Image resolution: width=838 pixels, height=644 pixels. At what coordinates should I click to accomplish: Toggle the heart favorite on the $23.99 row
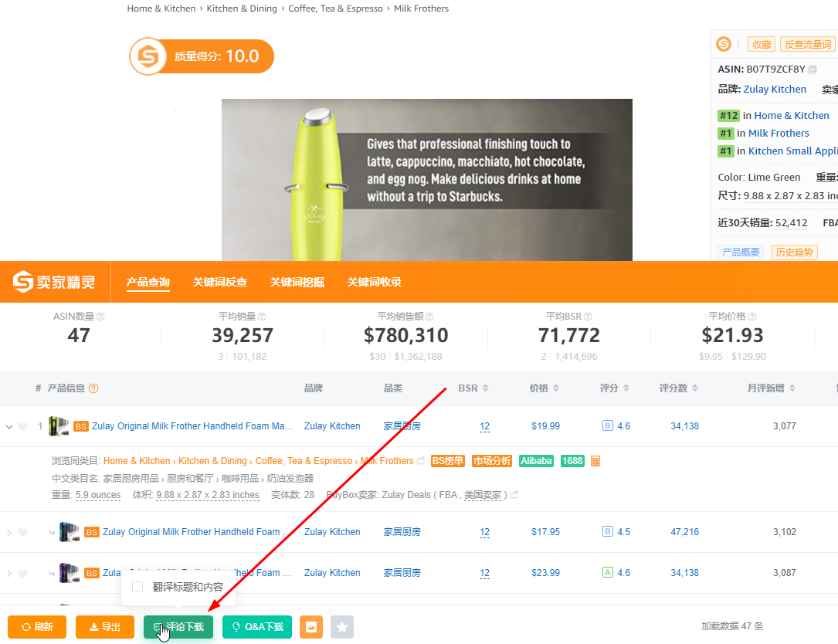coord(22,573)
